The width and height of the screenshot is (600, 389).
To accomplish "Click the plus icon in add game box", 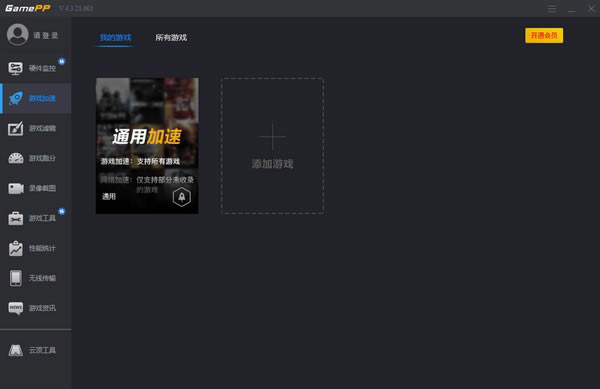I will tap(272, 137).
